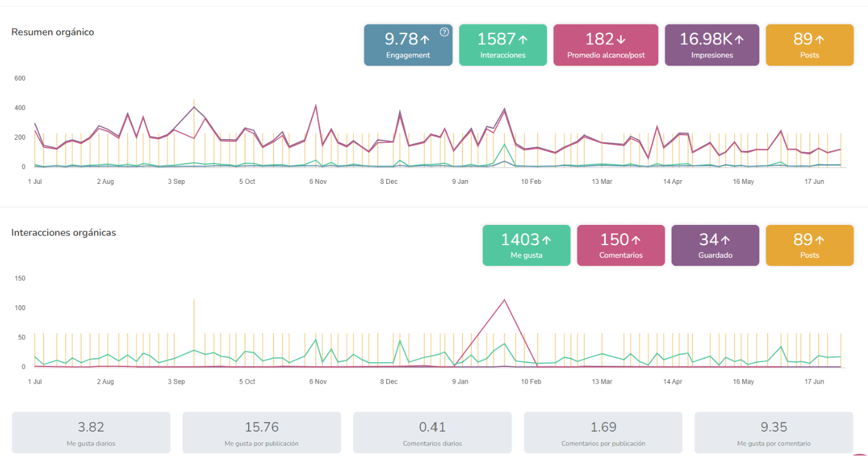Click the up arrow beside 34 Guardado
868x465 pixels.
coord(725,240)
